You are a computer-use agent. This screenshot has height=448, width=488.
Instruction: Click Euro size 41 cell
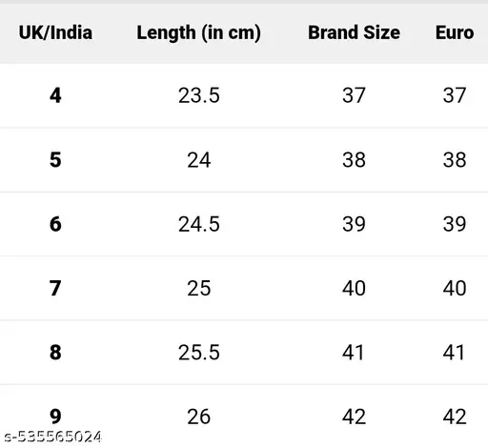(x=454, y=353)
